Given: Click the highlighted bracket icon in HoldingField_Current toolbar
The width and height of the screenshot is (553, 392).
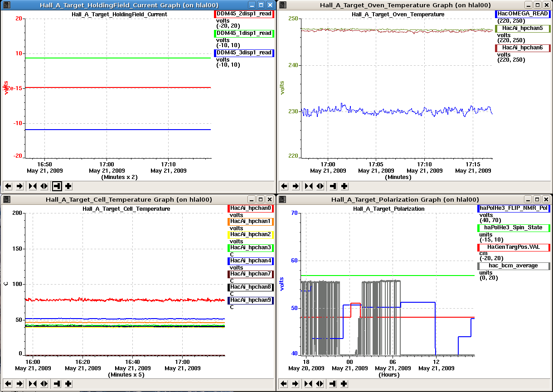Looking at the screenshot, I should [57, 186].
